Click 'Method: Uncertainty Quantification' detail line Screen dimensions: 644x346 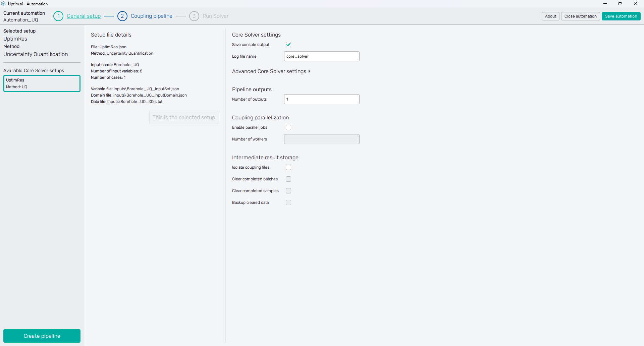tap(122, 53)
